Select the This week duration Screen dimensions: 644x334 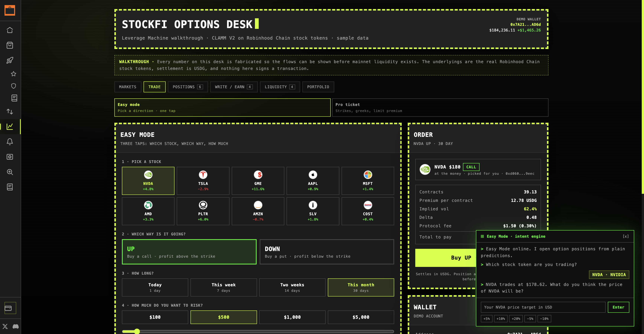tap(223, 287)
